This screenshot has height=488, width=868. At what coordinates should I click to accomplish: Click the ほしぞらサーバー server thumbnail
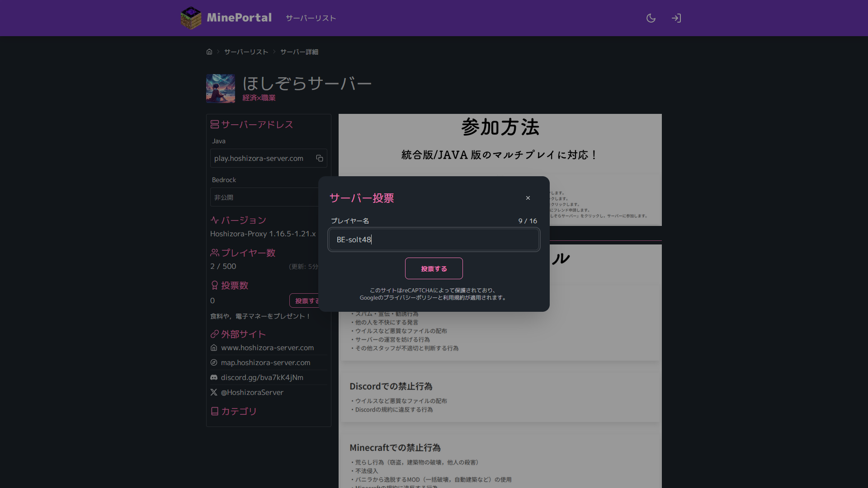pyautogui.click(x=221, y=88)
